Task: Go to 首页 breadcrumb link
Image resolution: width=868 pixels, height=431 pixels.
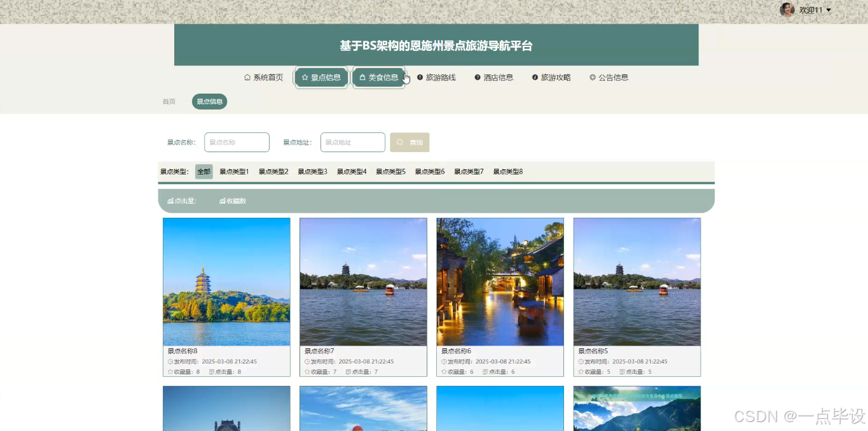Action: click(169, 102)
